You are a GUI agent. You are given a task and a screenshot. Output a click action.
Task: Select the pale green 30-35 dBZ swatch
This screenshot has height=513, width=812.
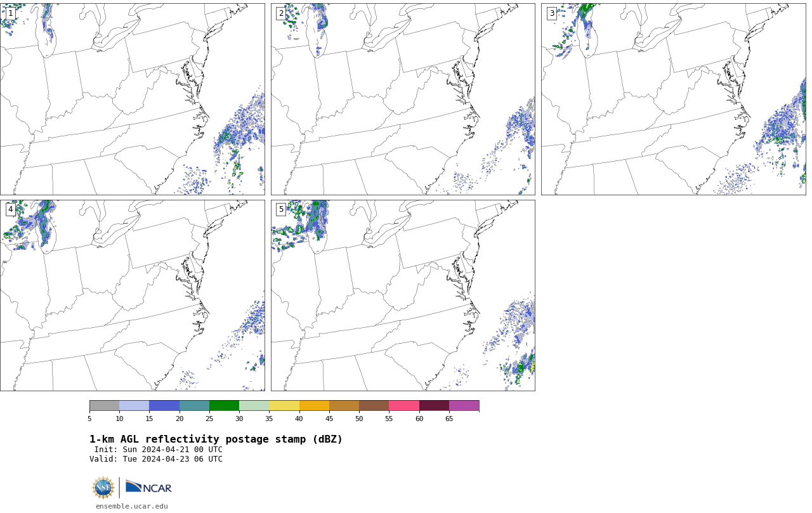[254, 406]
